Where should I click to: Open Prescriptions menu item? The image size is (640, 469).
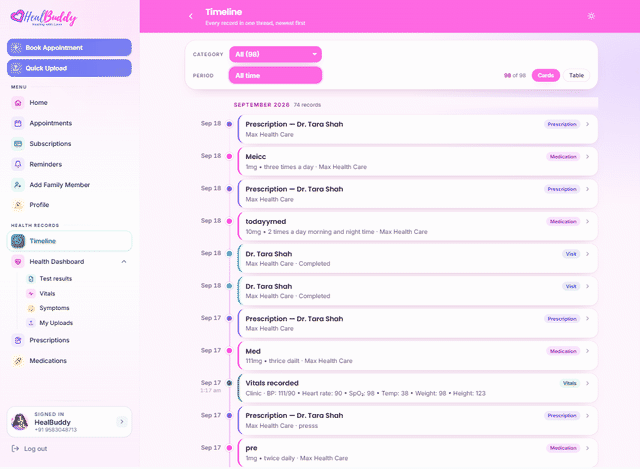(69, 340)
